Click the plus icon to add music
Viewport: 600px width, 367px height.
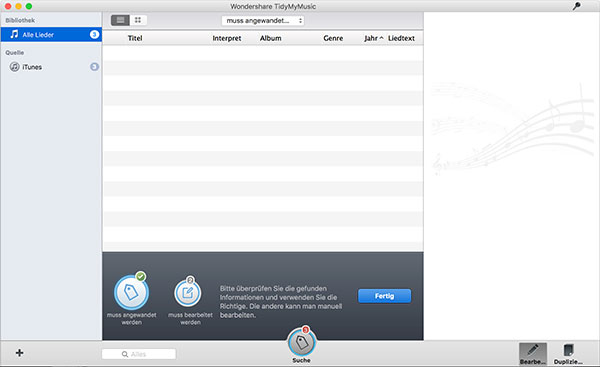(20, 353)
